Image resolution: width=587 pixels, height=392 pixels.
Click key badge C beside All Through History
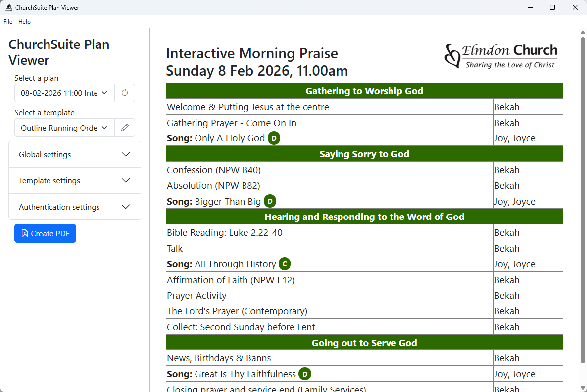[285, 264]
